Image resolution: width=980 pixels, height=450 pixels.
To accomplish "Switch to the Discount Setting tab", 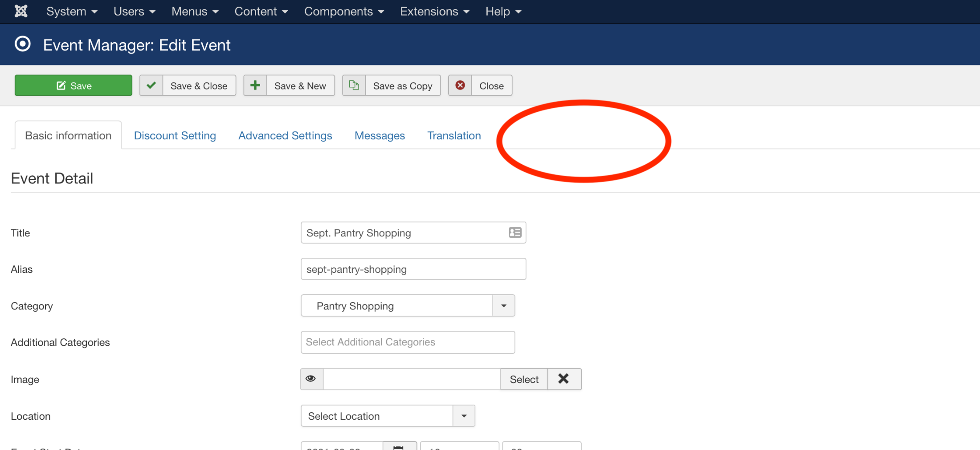I will [175, 135].
